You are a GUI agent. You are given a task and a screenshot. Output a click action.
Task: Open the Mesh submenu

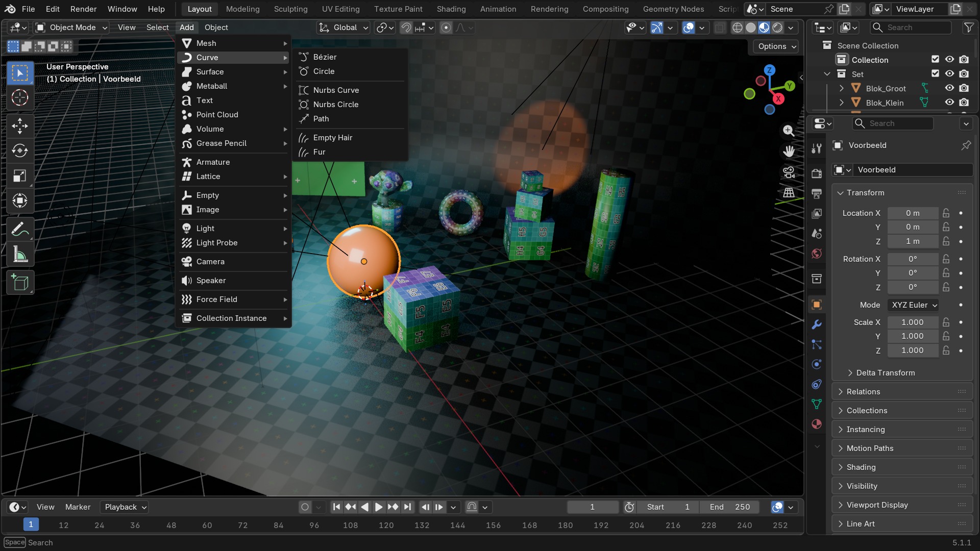click(234, 43)
